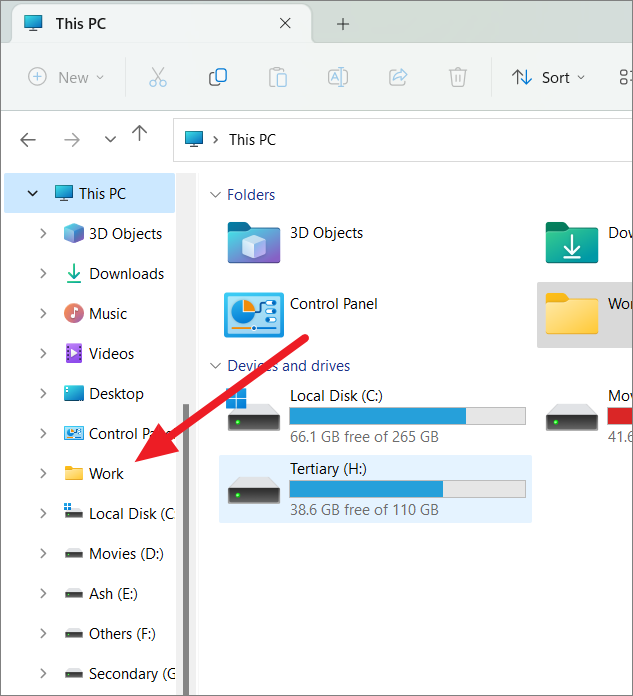Click the address bar This PC breadcrumb
Screen dimensions: 633x696
point(252,140)
